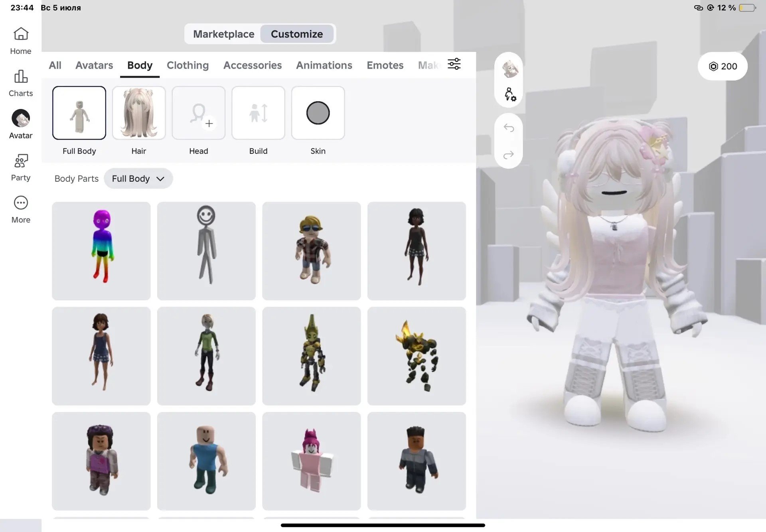Equip the floating black-gold rock golem body
The image size is (766, 532).
point(417,356)
